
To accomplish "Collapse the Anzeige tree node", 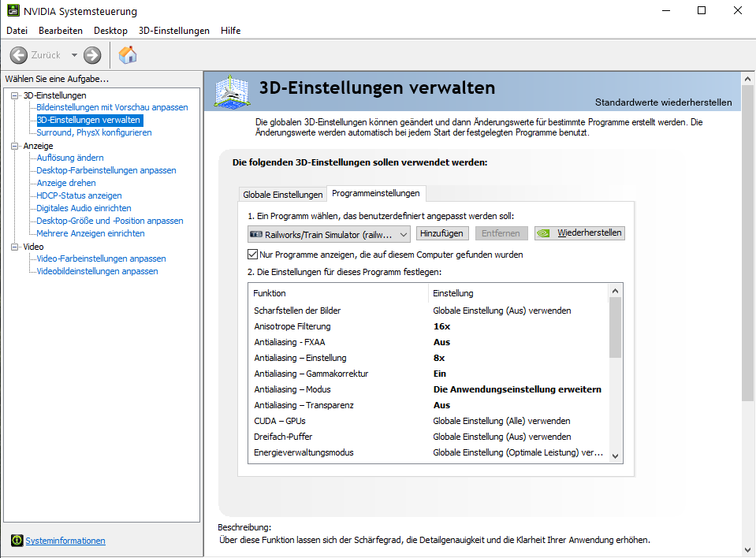I will click(x=15, y=146).
